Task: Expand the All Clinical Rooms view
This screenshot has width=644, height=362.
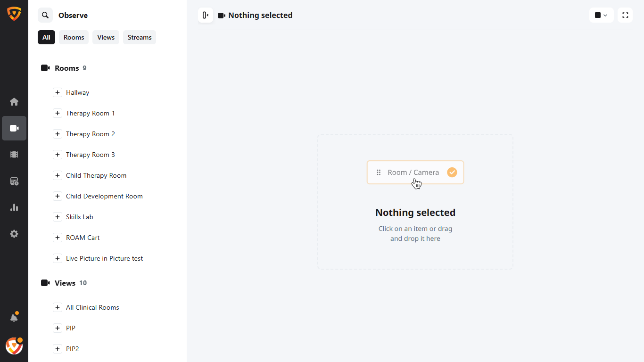Action: (x=58, y=307)
